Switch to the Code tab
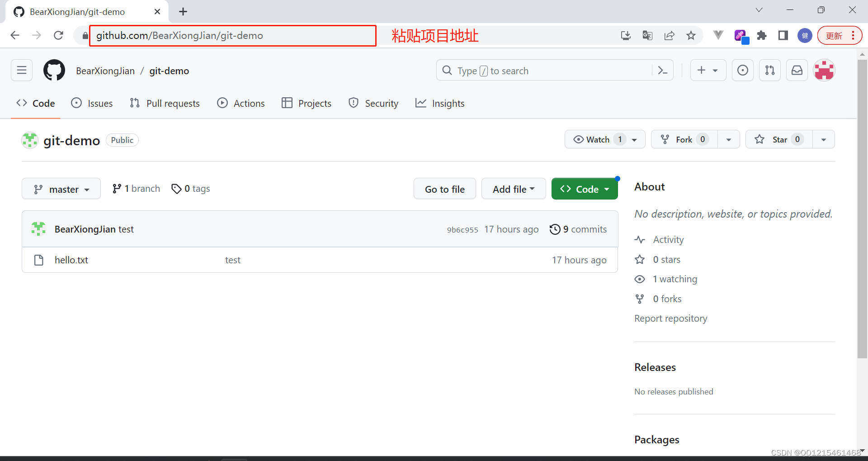 click(36, 104)
